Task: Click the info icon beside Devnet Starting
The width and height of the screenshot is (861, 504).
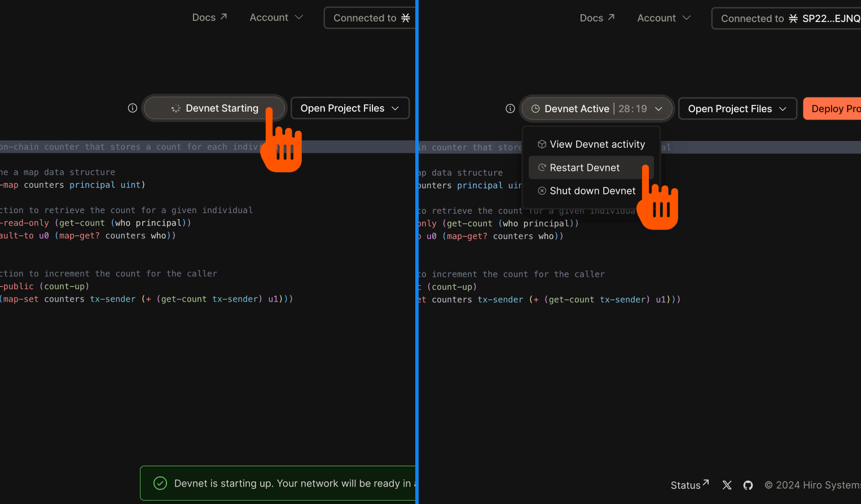Action: tap(133, 108)
